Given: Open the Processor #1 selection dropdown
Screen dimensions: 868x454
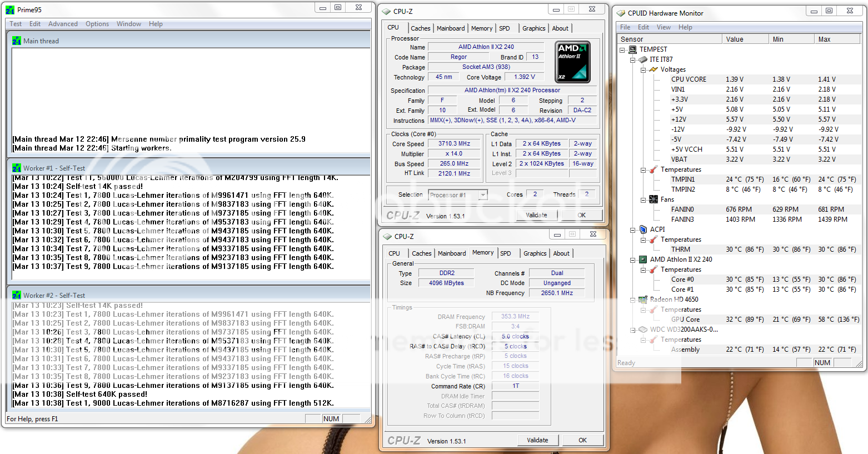Looking at the screenshot, I should (483, 194).
